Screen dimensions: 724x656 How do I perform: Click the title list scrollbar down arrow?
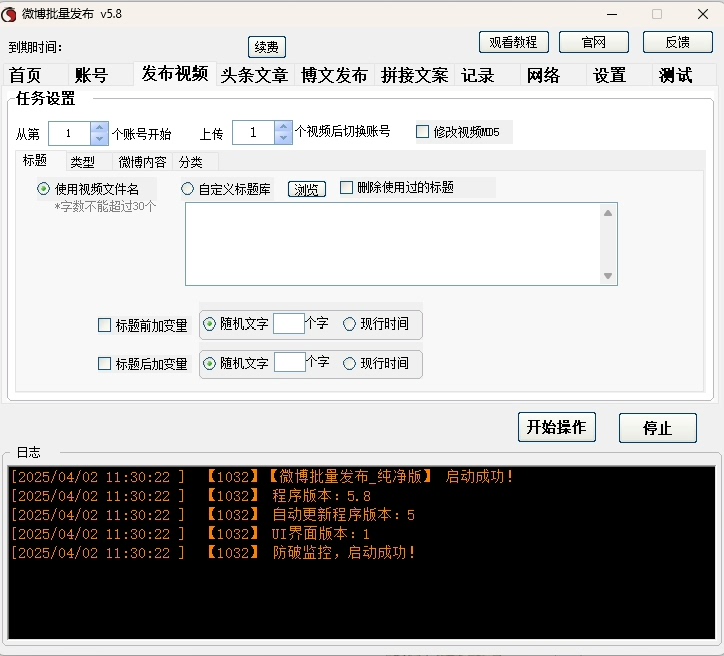click(x=608, y=276)
